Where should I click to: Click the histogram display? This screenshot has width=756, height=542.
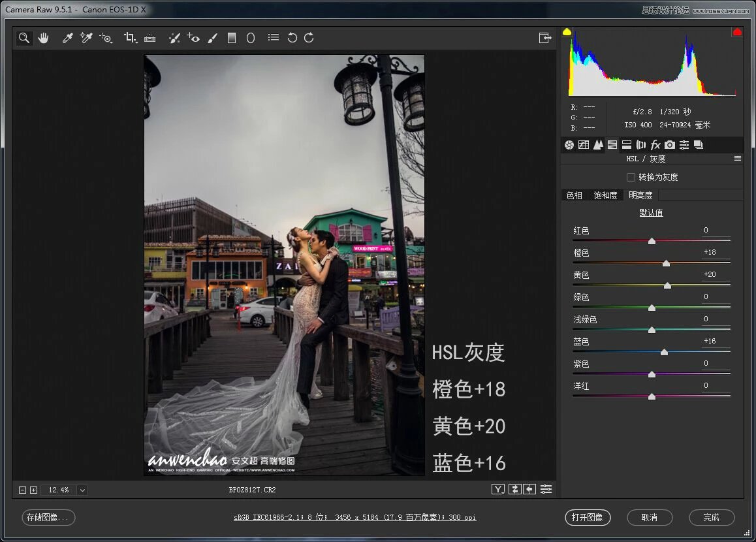point(652,63)
